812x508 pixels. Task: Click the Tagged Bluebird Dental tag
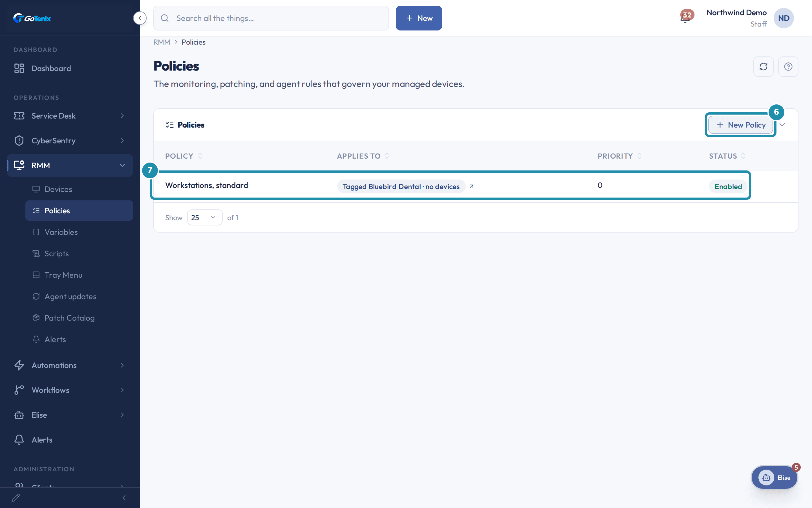pos(401,187)
